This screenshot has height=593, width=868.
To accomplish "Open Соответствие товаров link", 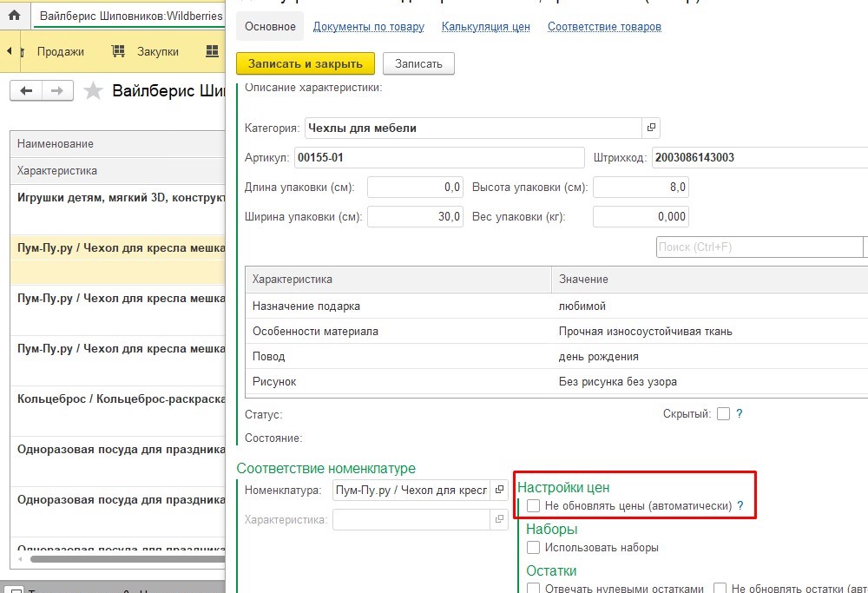I will coord(604,27).
